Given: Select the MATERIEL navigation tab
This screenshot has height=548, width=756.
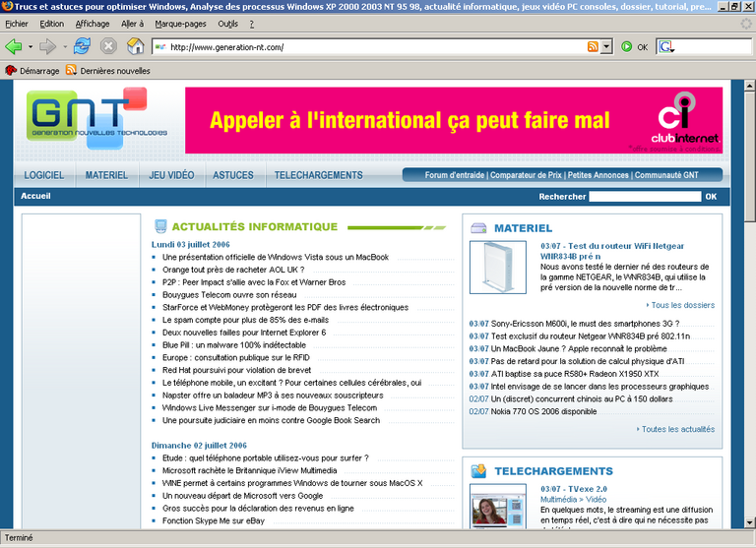Looking at the screenshot, I should [106, 175].
